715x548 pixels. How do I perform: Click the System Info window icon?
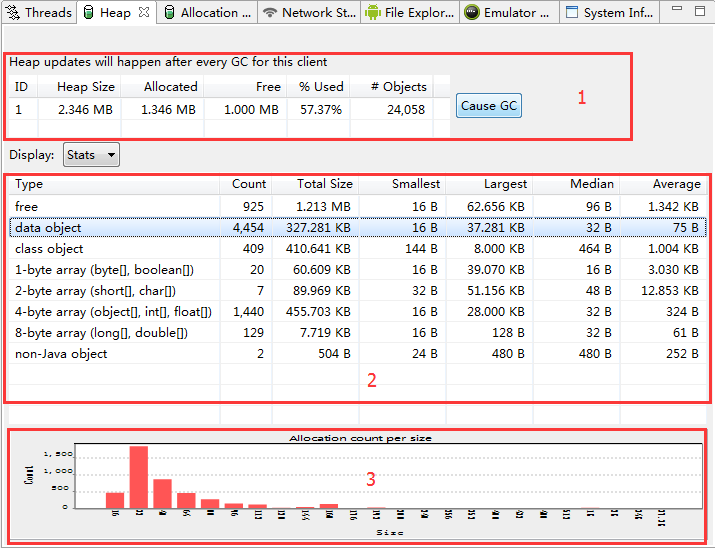[x=572, y=12]
